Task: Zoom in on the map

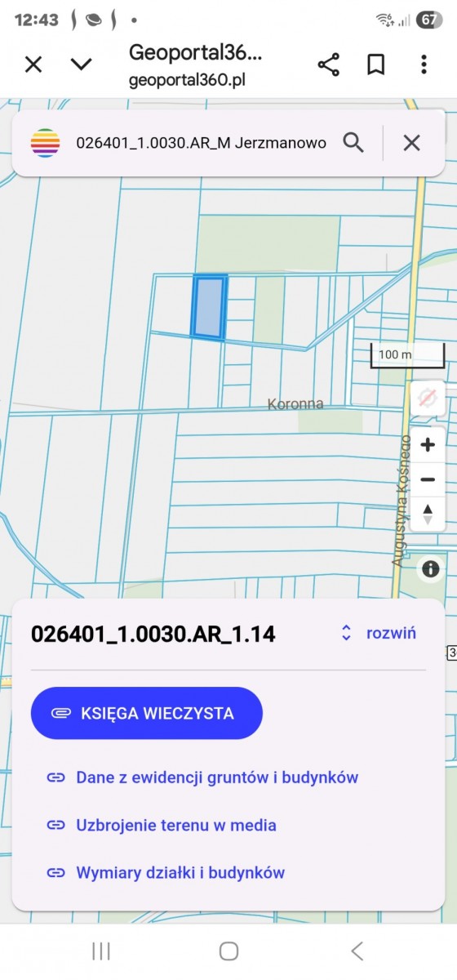Action: click(x=427, y=445)
